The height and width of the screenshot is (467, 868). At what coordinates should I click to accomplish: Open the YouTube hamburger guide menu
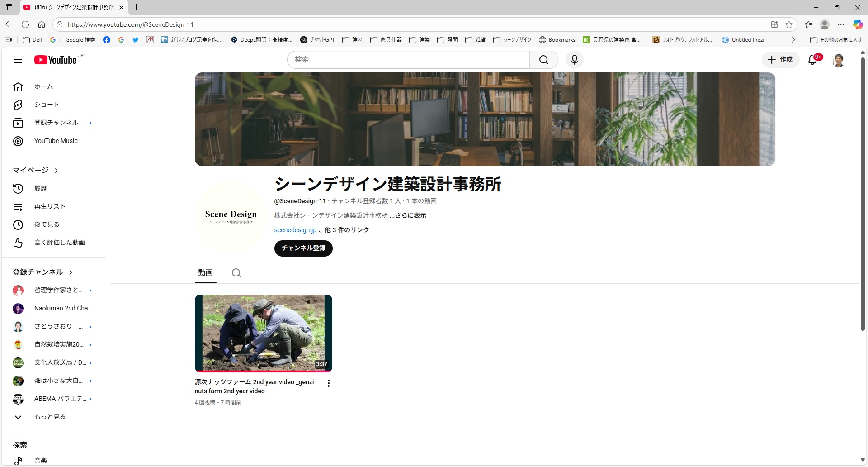pos(18,60)
